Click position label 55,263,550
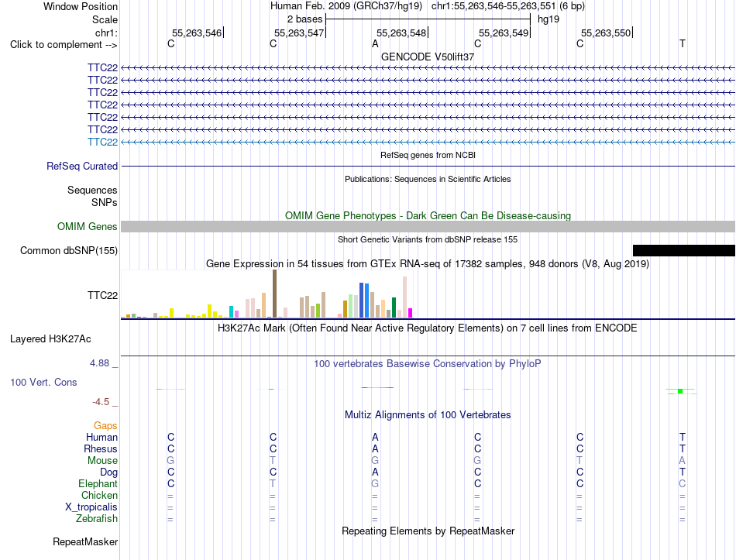 (x=606, y=33)
